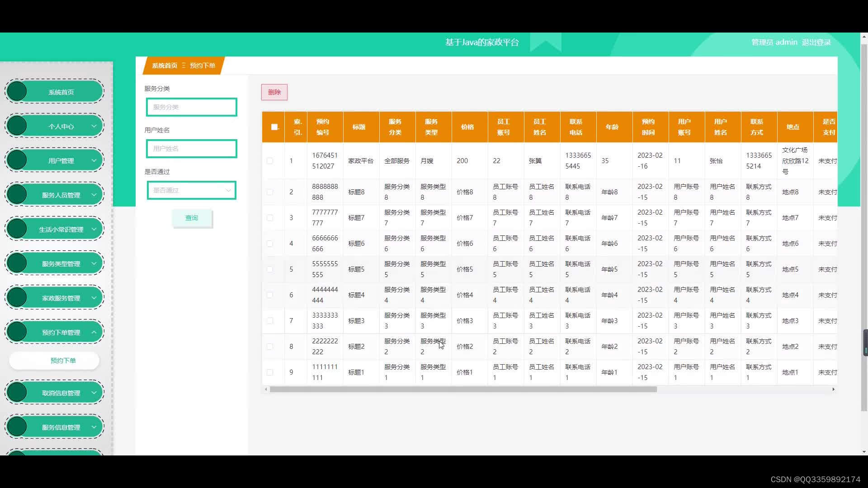Check the row 1 checkbox for 家政平台
Screen dimensions: 868x488
point(270,161)
